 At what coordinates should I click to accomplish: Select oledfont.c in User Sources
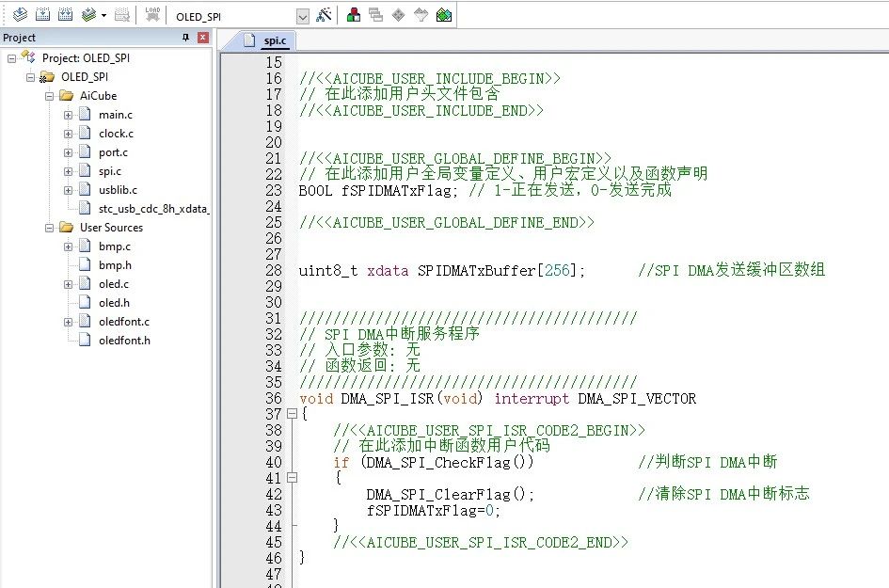124,322
